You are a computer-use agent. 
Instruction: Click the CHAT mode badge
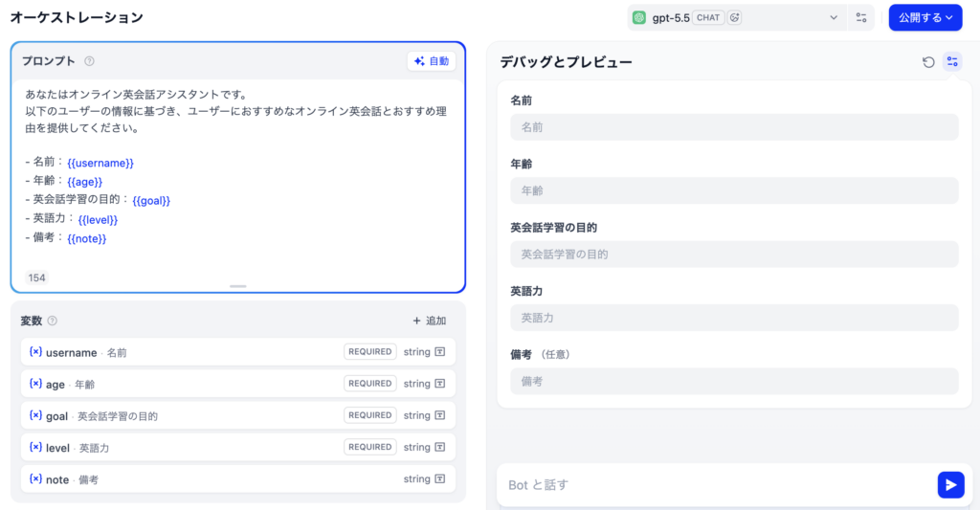pyautogui.click(x=708, y=17)
